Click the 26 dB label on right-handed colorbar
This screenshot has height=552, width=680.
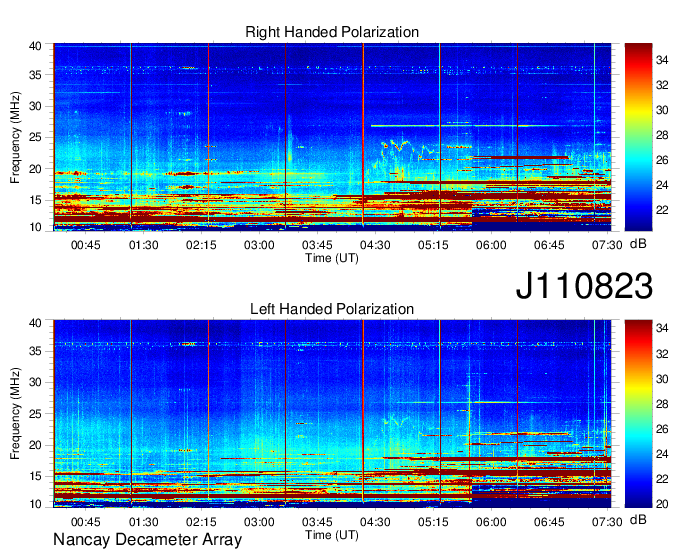[x=662, y=160]
